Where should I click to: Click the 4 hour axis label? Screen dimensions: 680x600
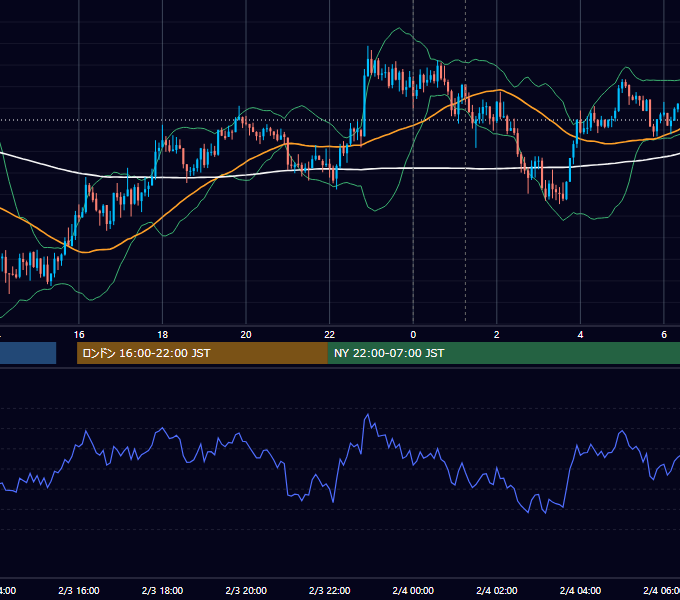pyautogui.click(x=580, y=335)
